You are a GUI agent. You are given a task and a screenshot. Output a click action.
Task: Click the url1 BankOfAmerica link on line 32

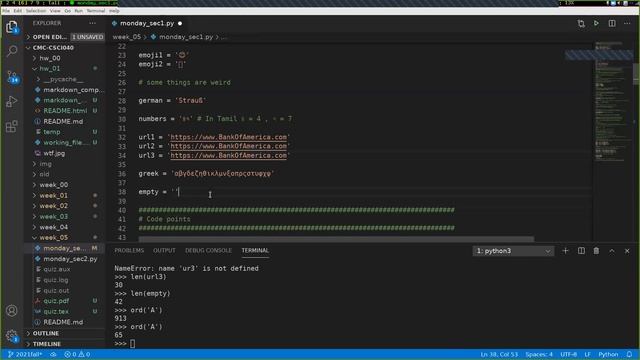click(229, 137)
